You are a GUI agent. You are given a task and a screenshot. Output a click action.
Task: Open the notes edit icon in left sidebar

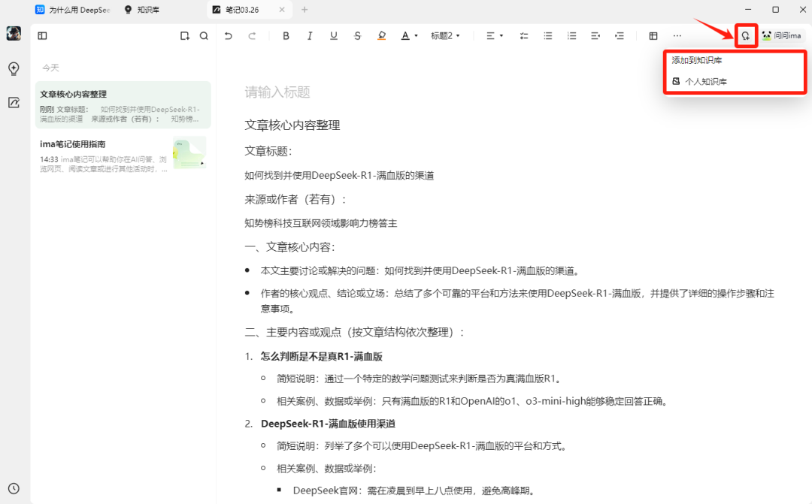point(14,102)
